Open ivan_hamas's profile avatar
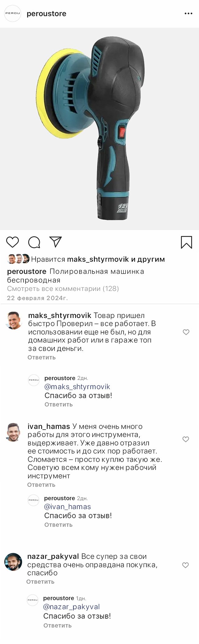 tap(14, 432)
